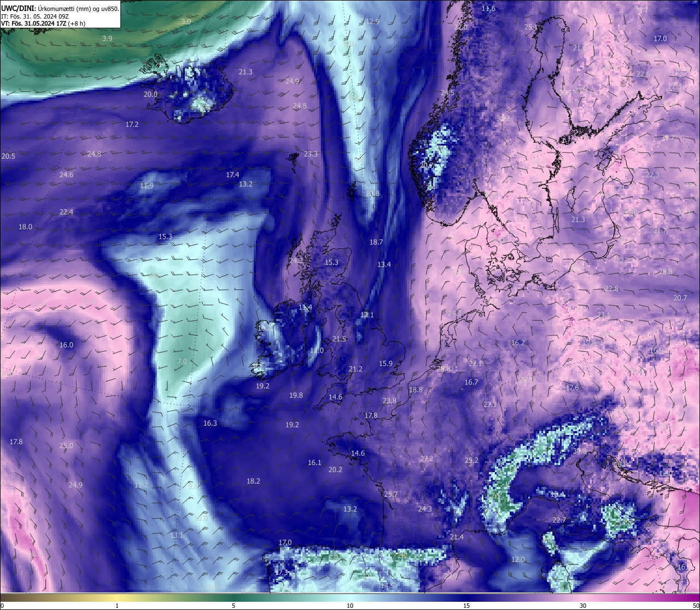Image resolution: width=700 pixels, height=610 pixels.
Task: Click the 16.2 value label
Action: click(x=518, y=342)
